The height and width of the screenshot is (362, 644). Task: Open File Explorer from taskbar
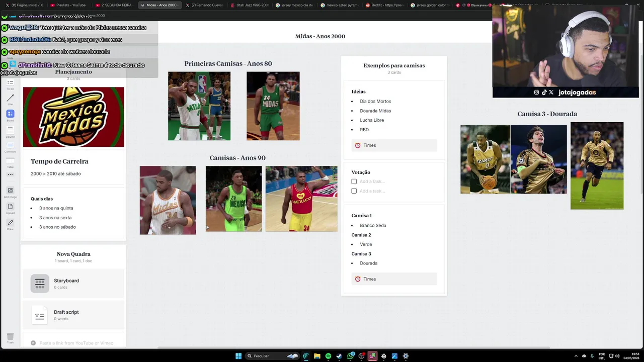[x=317, y=356]
